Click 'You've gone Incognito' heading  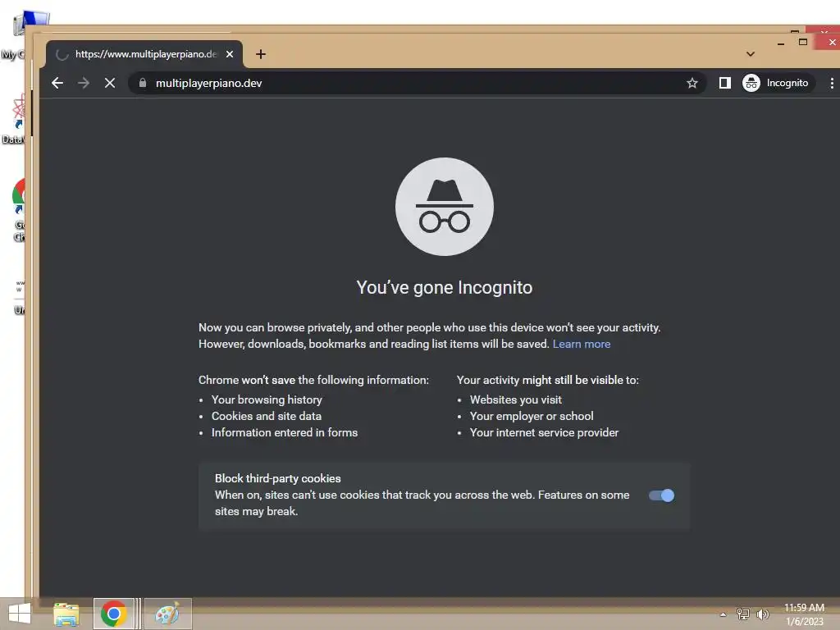point(445,288)
